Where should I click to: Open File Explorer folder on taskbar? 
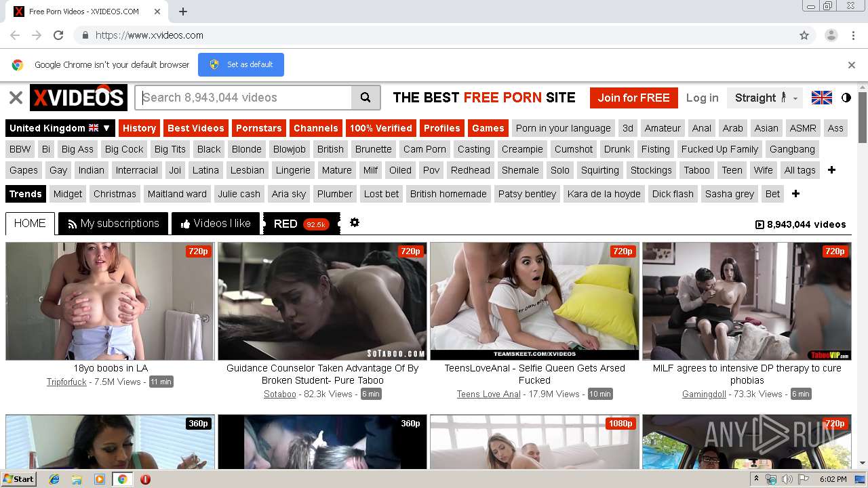pos(77,479)
